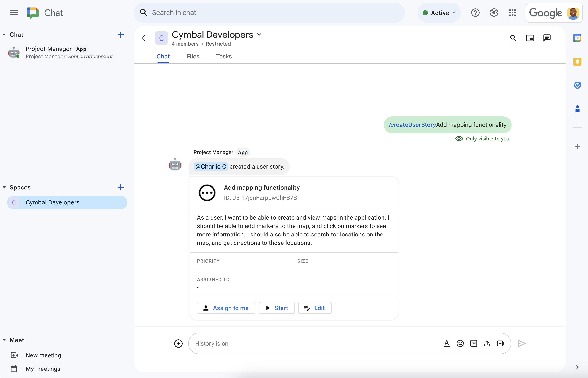Screen dimensions: 588x378
Task: Toggle the split view icon in header
Action: point(530,38)
